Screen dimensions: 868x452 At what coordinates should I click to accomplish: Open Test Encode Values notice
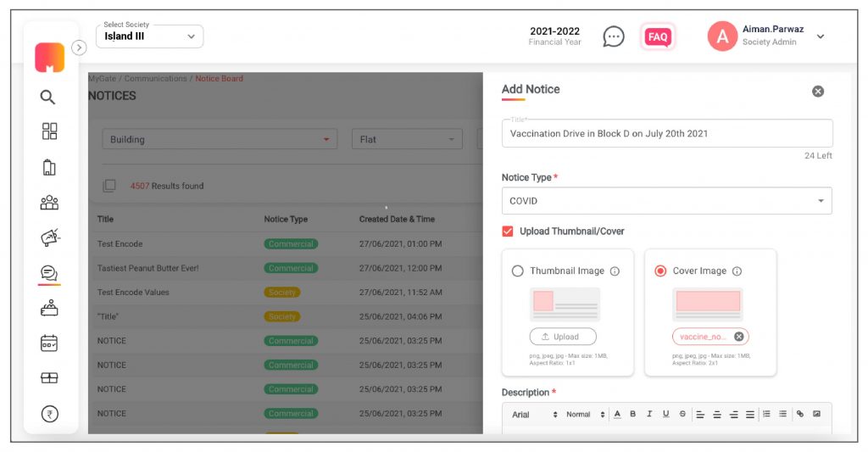285,293
